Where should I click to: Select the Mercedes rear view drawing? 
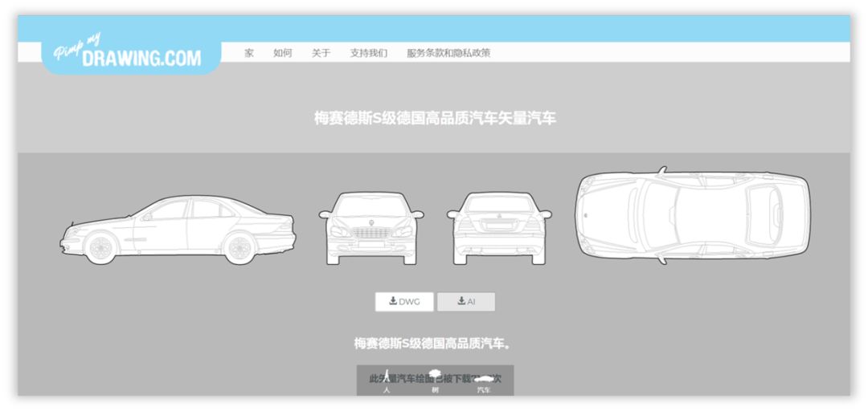click(499, 228)
